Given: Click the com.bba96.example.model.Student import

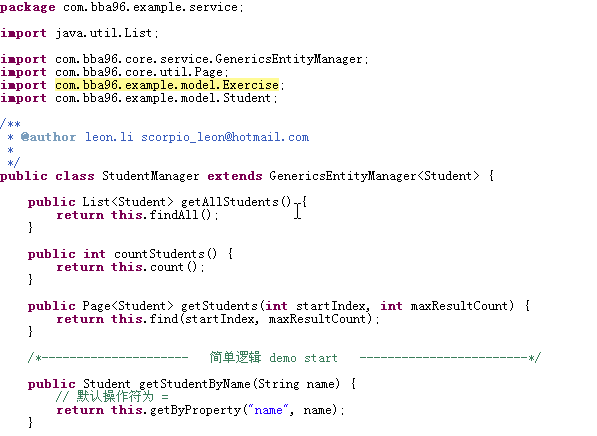Looking at the screenshot, I should pyautogui.click(x=139, y=98).
